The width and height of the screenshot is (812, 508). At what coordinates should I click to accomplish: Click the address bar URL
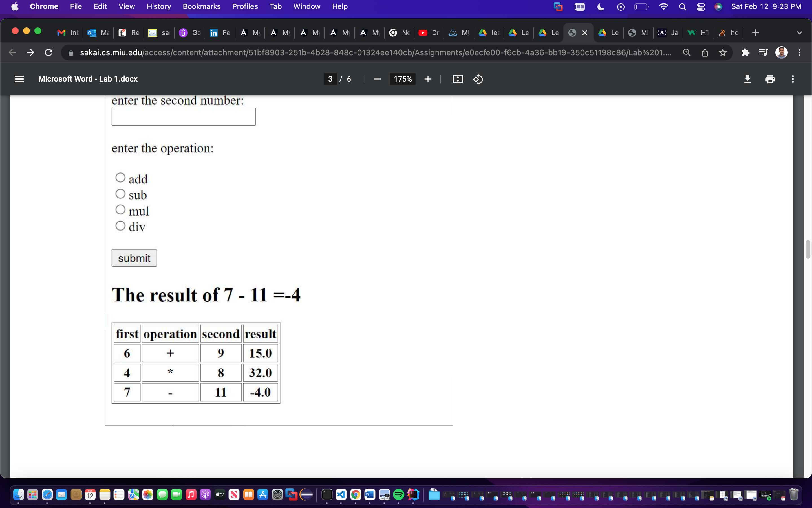click(376, 52)
